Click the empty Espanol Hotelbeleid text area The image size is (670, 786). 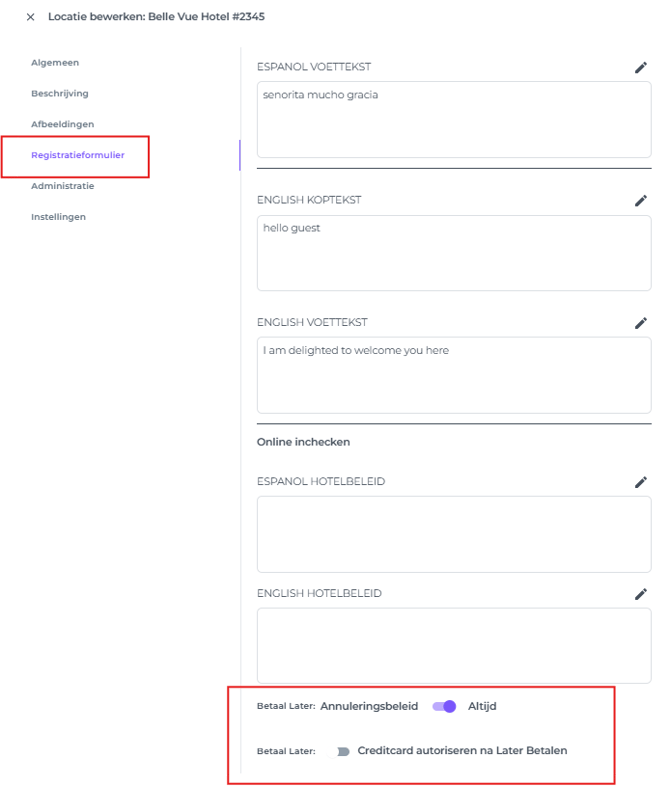454,534
